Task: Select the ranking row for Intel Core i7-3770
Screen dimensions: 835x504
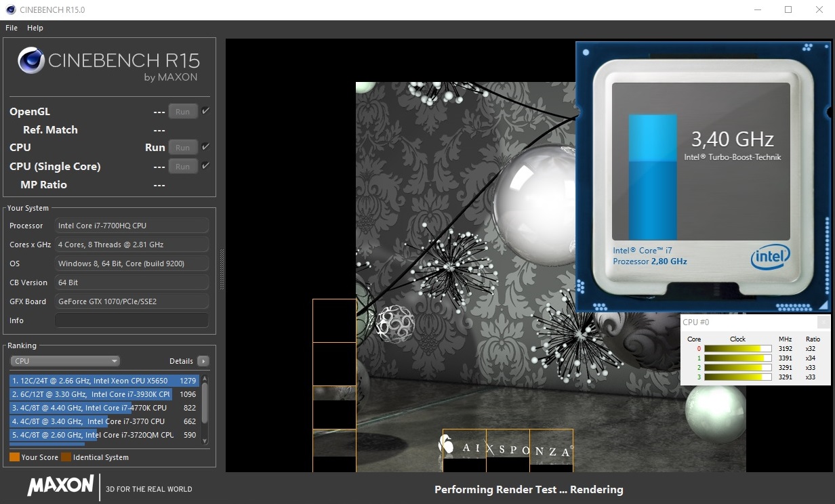Action: coord(104,421)
